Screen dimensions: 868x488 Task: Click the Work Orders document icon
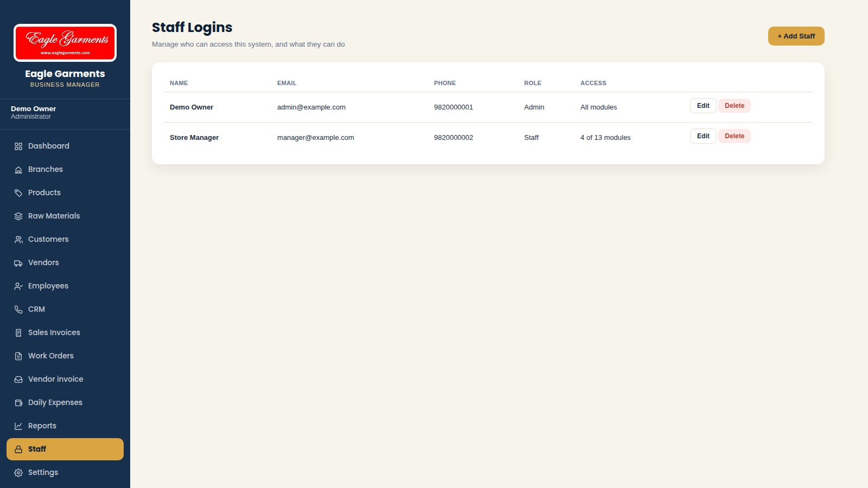(18, 356)
